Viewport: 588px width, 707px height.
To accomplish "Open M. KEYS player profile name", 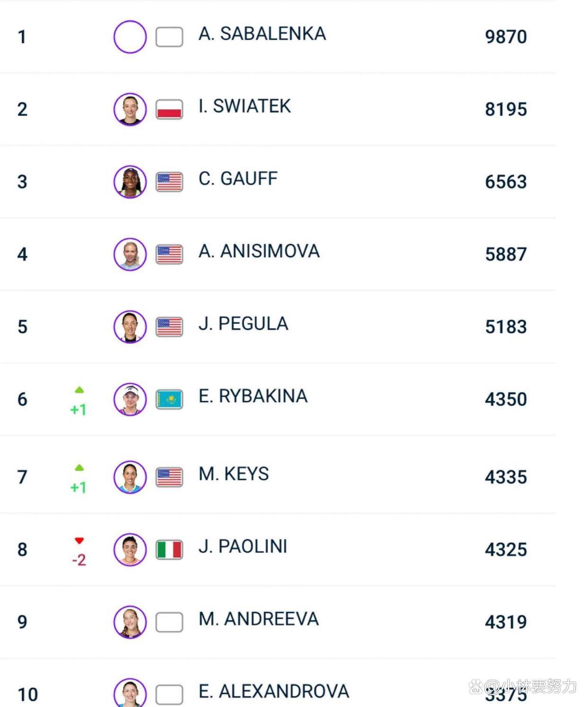I will [x=234, y=474].
